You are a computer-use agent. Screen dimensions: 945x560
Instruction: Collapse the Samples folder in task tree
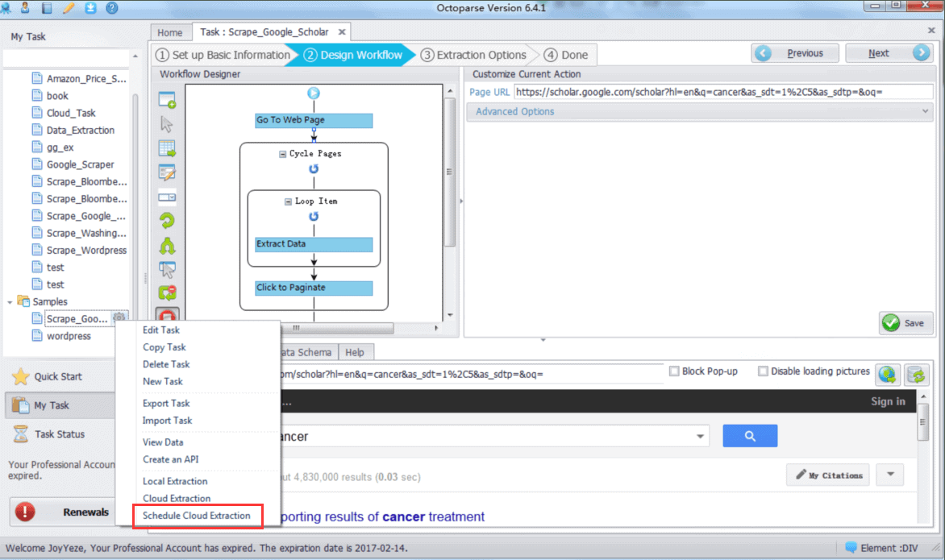[10, 301]
